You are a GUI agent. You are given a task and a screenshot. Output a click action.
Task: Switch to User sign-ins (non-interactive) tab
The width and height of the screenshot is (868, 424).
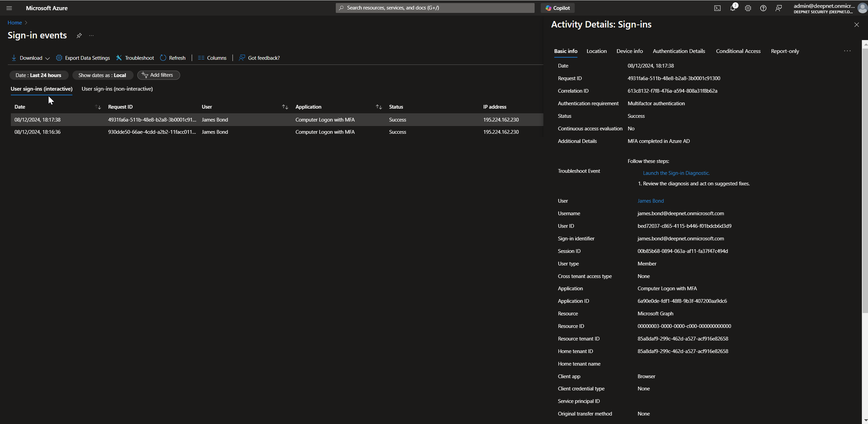tap(117, 89)
